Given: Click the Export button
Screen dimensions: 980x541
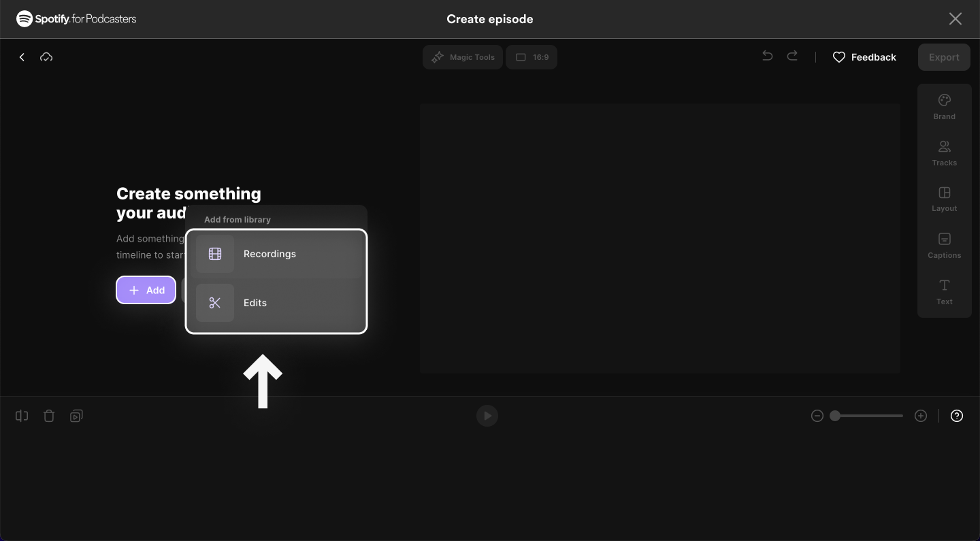Looking at the screenshot, I should coord(944,57).
